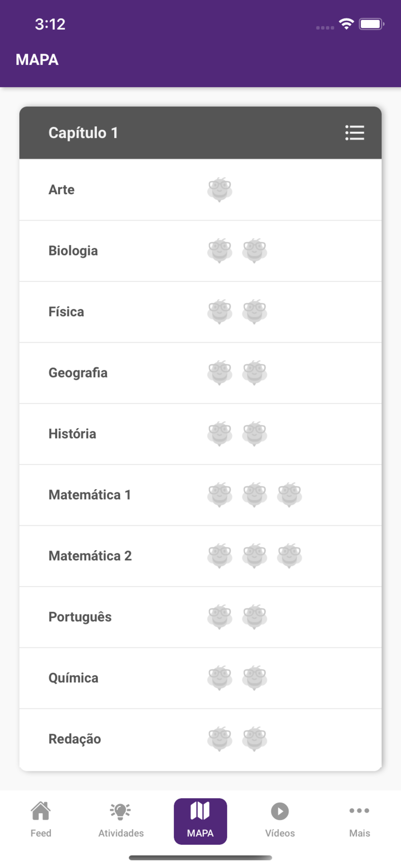
Task: Open the Matemática 1 subject row
Action: (x=90, y=495)
